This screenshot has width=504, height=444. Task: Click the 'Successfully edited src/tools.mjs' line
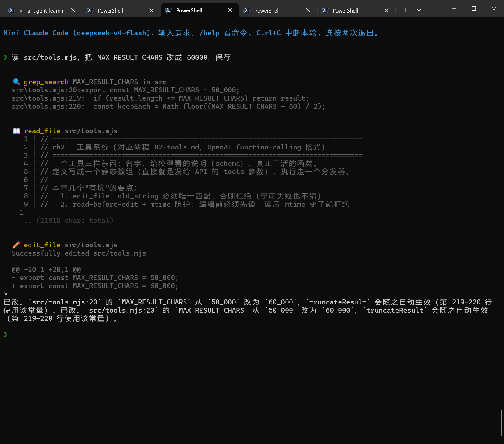point(79,253)
